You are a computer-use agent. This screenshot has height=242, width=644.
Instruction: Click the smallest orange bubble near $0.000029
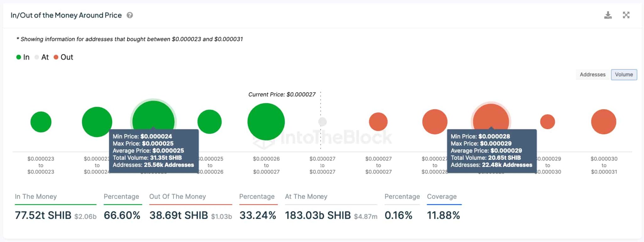coord(547,122)
